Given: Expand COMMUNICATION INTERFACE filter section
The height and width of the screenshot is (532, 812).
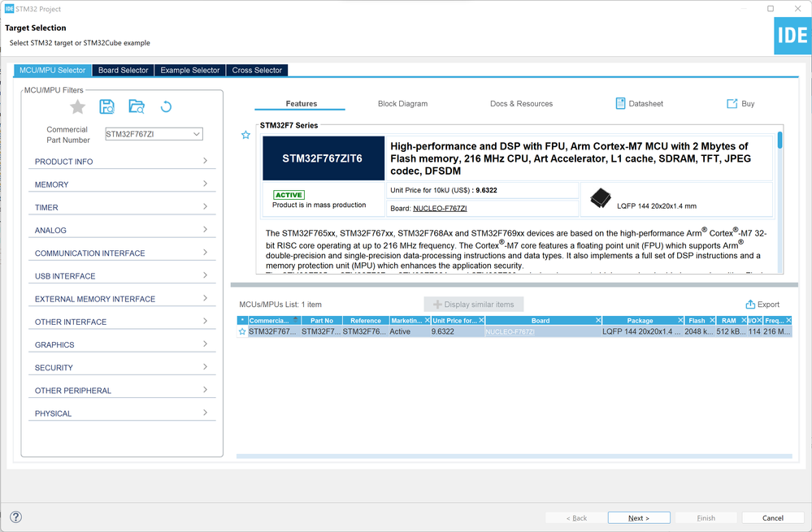Looking at the screenshot, I should coord(122,253).
